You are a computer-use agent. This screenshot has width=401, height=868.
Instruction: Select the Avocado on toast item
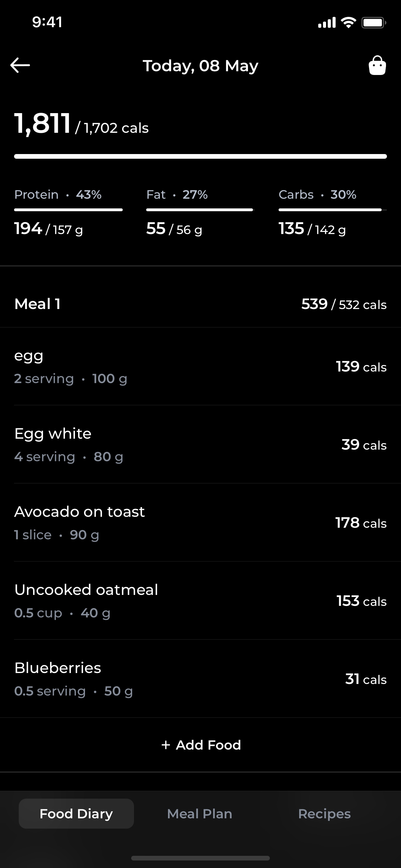(201, 522)
